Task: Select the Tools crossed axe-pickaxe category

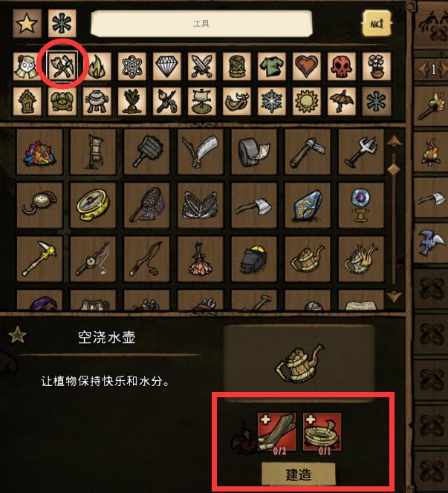Action: [62, 66]
